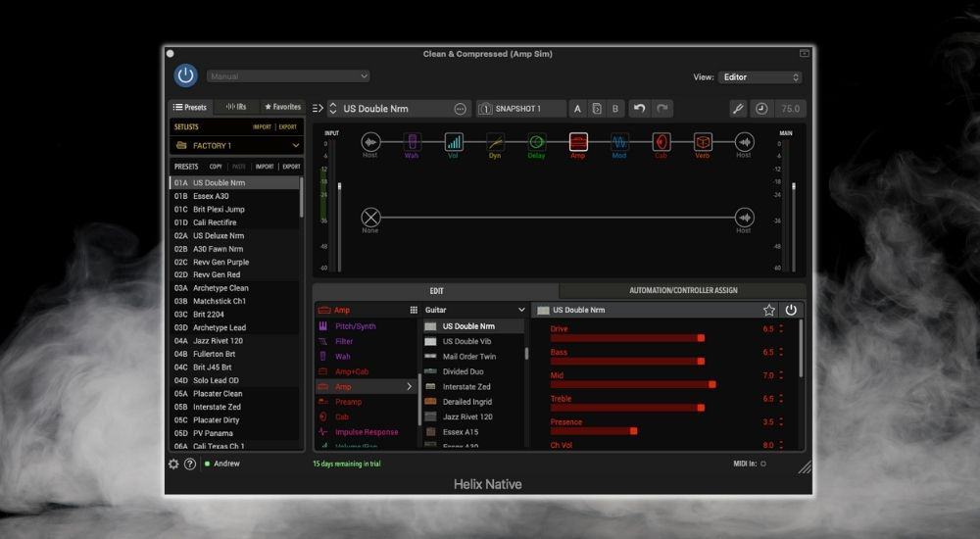
Task: Choose the Impulse Response category
Action: tap(366, 432)
